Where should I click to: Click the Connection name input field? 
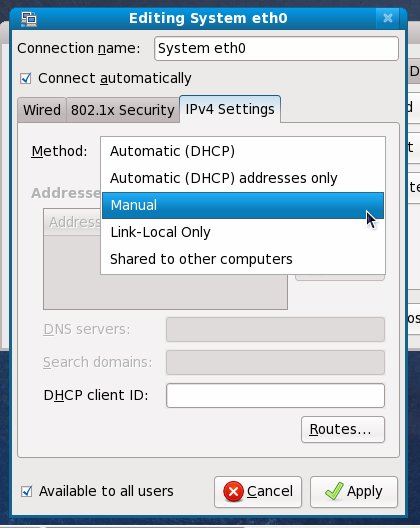click(276, 48)
